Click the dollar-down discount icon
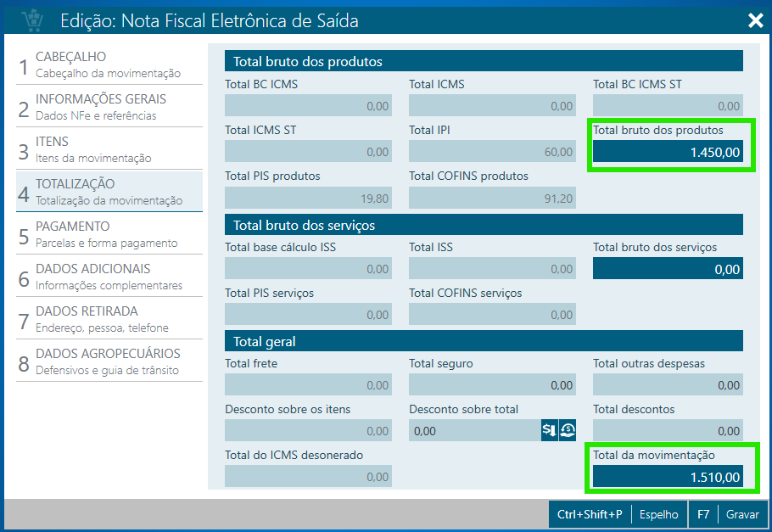772x532 pixels. (x=550, y=430)
